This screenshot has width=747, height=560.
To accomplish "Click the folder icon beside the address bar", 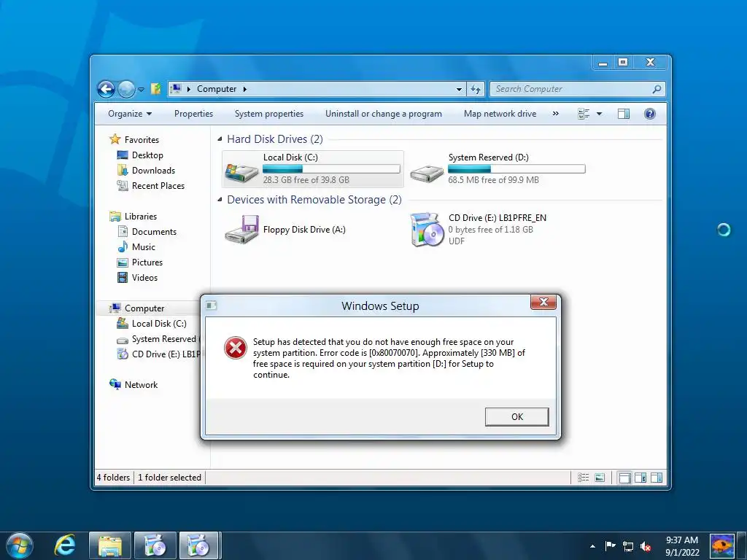I will [156, 89].
